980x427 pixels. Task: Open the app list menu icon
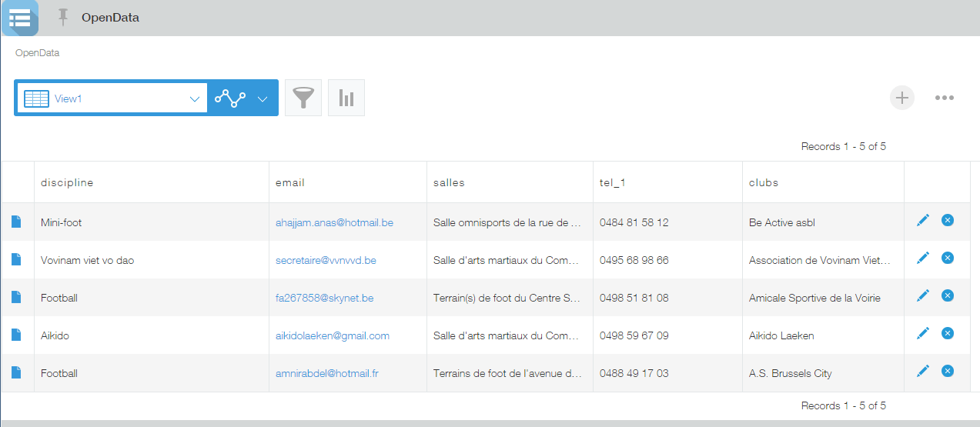[19, 18]
